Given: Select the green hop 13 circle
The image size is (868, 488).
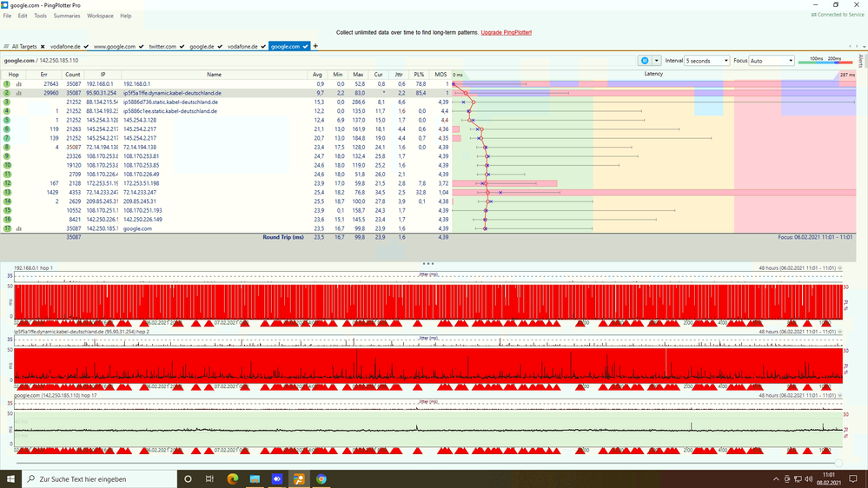Looking at the screenshot, I should [x=7, y=193].
